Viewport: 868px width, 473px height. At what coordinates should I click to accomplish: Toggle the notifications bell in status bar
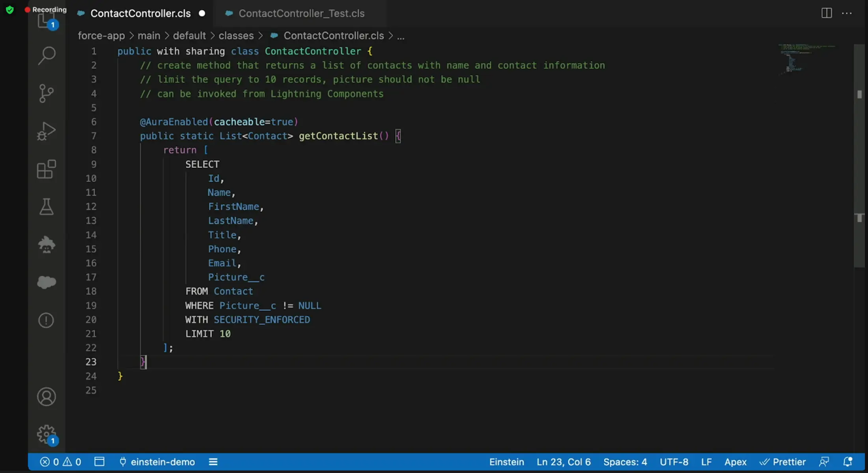click(x=847, y=462)
